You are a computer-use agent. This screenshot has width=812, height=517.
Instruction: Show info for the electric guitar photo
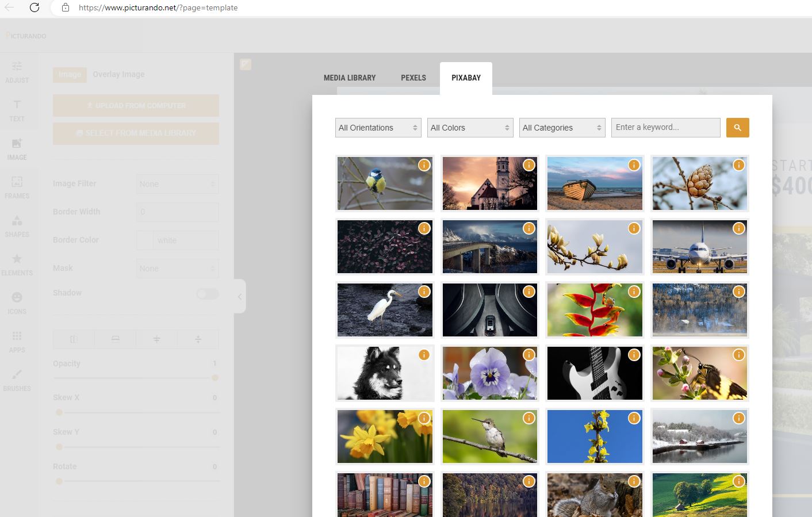[x=634, y=355]
